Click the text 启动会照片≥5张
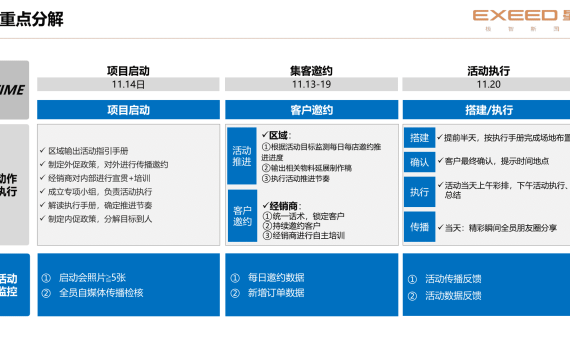This screenshot has width=570, height=360. (x=92, y=278)
